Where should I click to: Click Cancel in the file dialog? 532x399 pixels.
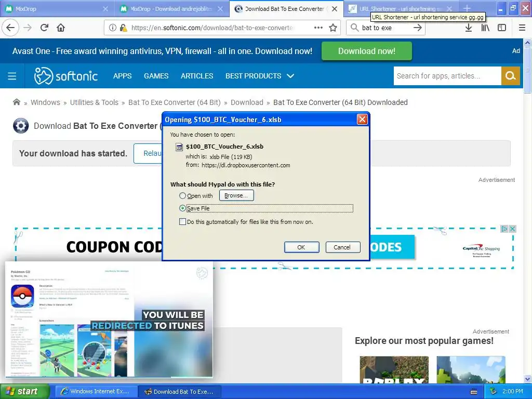pos(342,247)
